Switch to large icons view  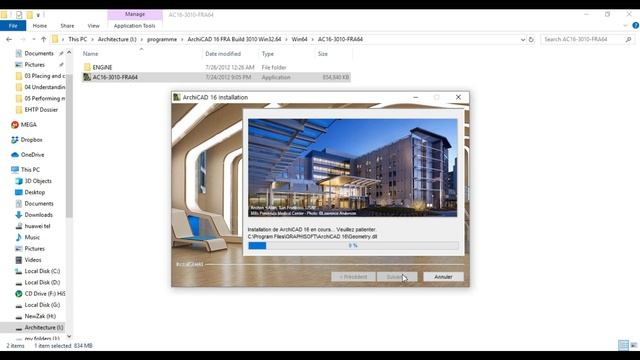point(633,345)
